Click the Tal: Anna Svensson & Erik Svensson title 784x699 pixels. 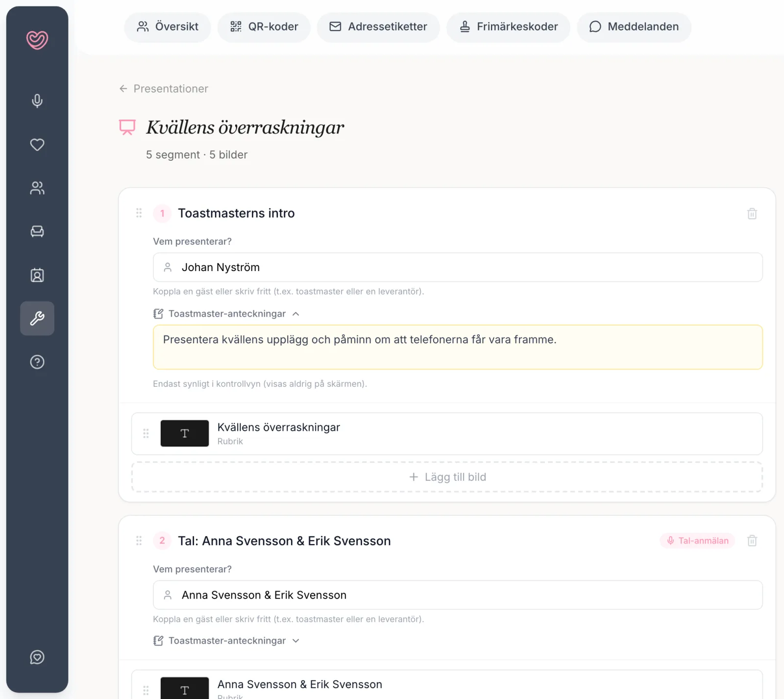pyautogui.click(x=284, y=541)
